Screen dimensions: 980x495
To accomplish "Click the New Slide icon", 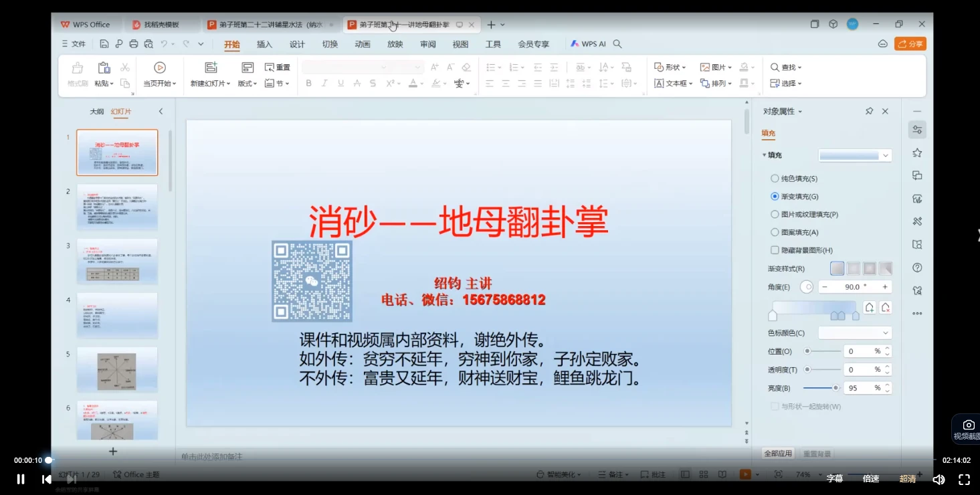I will click(x=211, y=68).
